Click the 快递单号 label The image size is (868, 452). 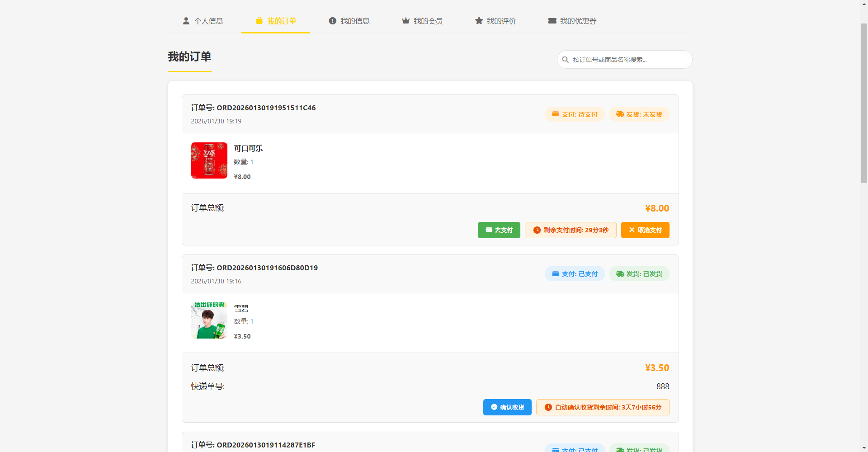(x=208, y=386)
